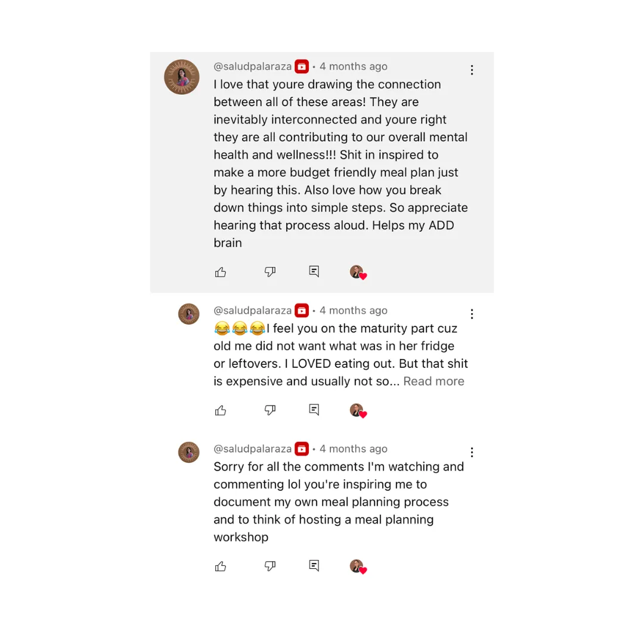Click creator heart badge under first comment
The height and width of the screenshot is (644, 644).
358,273
